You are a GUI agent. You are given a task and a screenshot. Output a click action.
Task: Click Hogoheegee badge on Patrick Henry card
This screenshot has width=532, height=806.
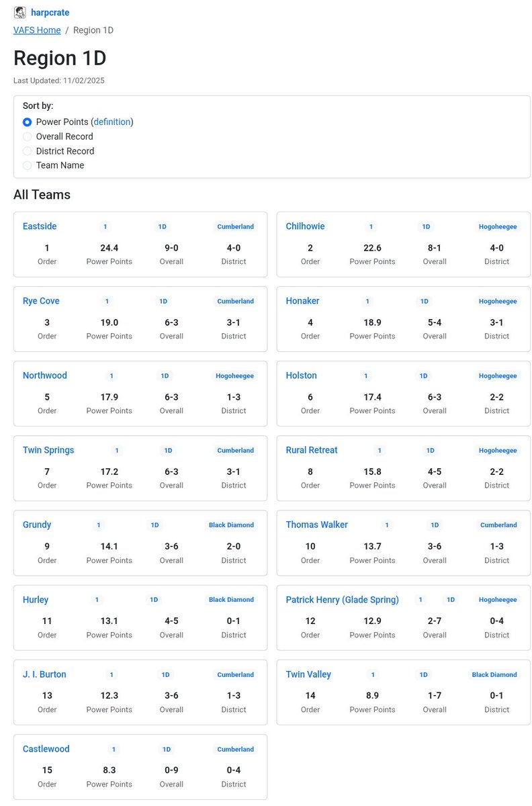[498, 600]
